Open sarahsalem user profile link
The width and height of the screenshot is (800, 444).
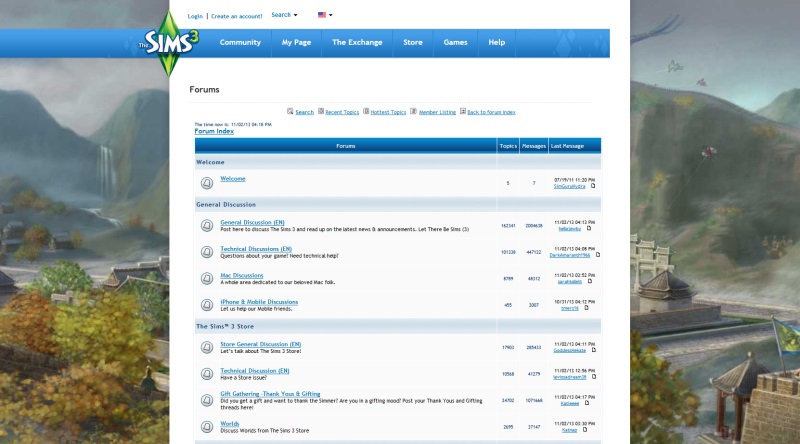[x=570, y=281]
